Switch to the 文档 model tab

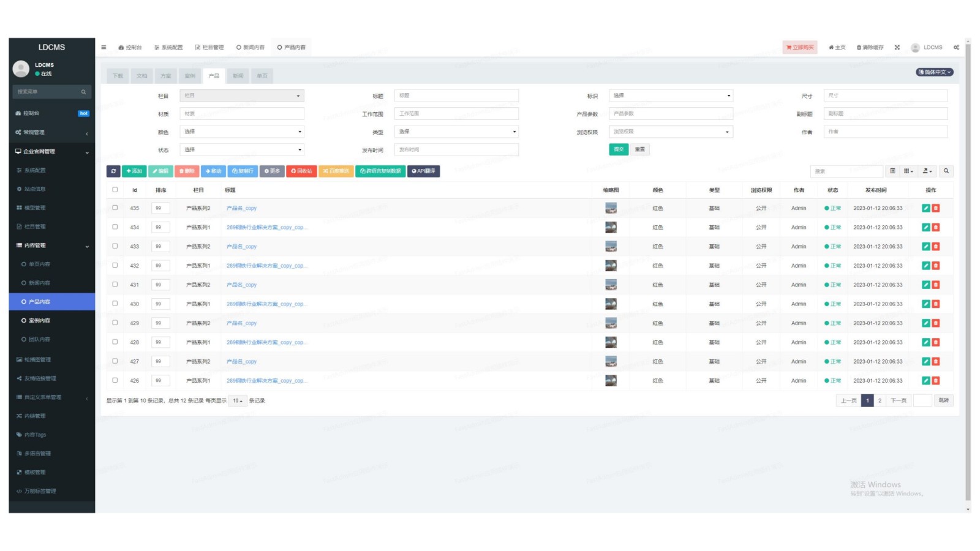pos(142,76)
